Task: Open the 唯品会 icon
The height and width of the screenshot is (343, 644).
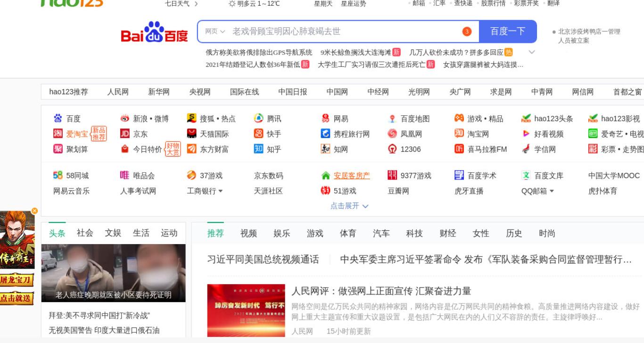Action: 124,175
